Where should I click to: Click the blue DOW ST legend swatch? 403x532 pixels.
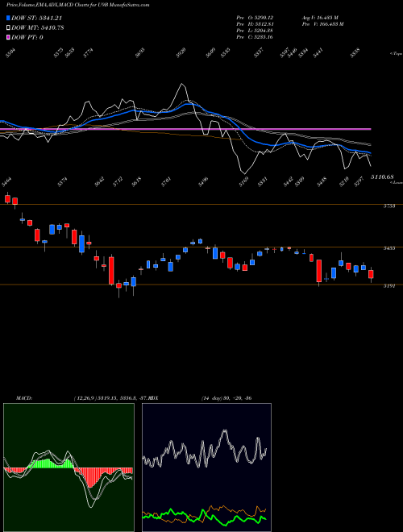(x=9, y=19)
